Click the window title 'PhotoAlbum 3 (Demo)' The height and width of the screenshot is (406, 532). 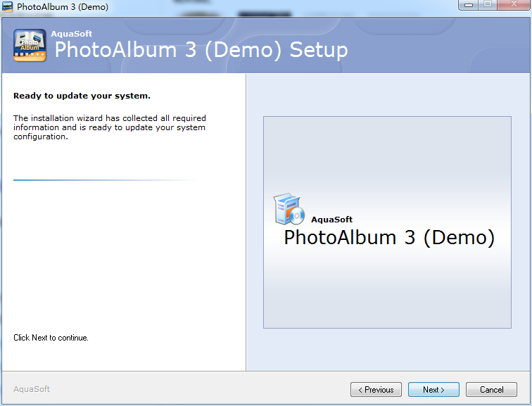click(63, 7)
